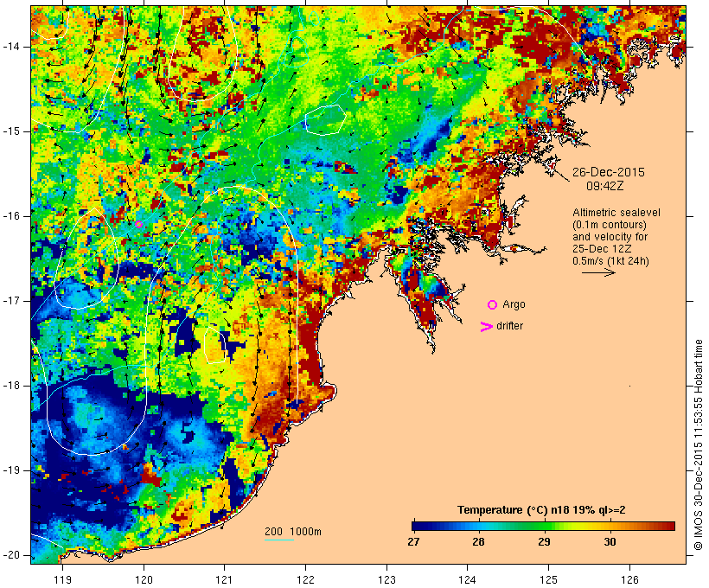Click the '200 1000m' depth label
This screenshot has width=709, height=588.
(x=293, y=532)
